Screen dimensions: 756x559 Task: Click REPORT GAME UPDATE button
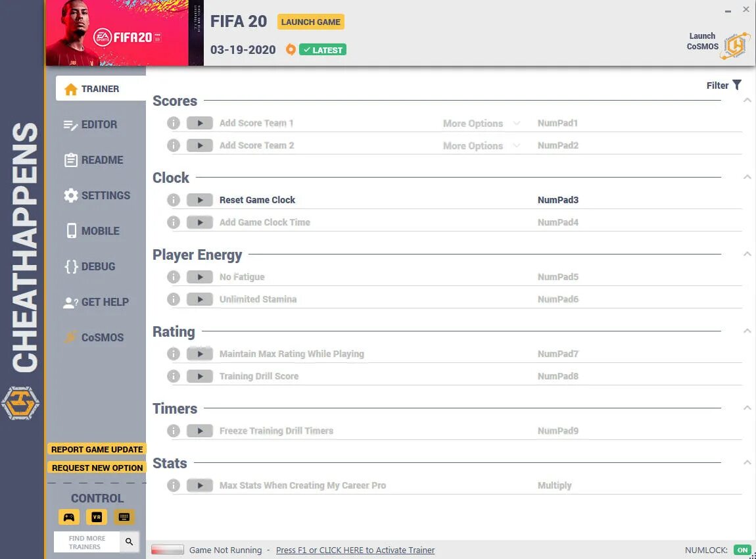coord(97,449)
